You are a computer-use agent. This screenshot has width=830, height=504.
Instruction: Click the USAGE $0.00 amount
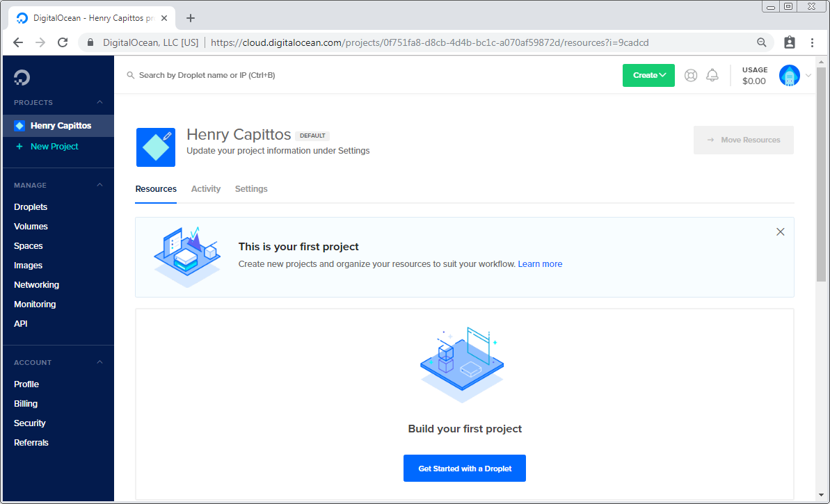click(x=754, y=81)
